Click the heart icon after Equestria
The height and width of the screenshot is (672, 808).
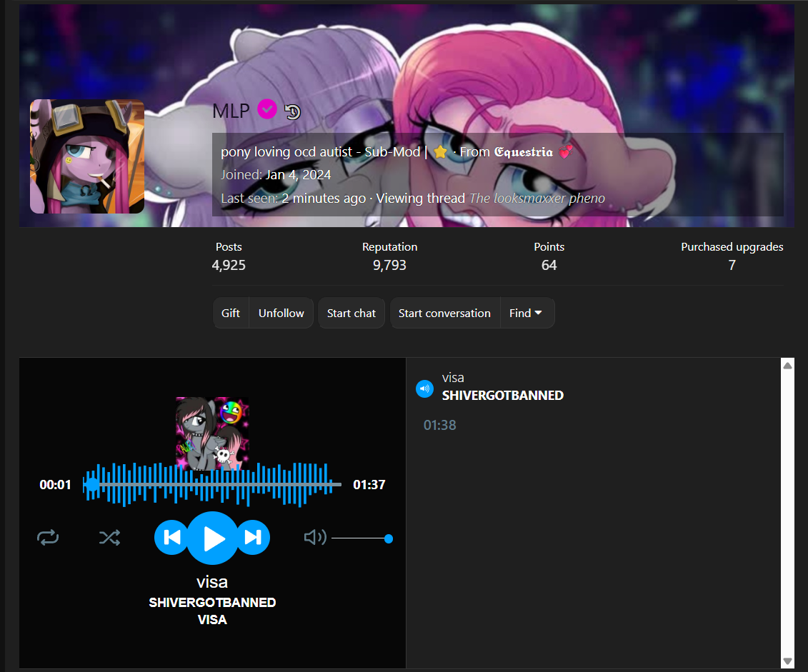click(565, 152)
